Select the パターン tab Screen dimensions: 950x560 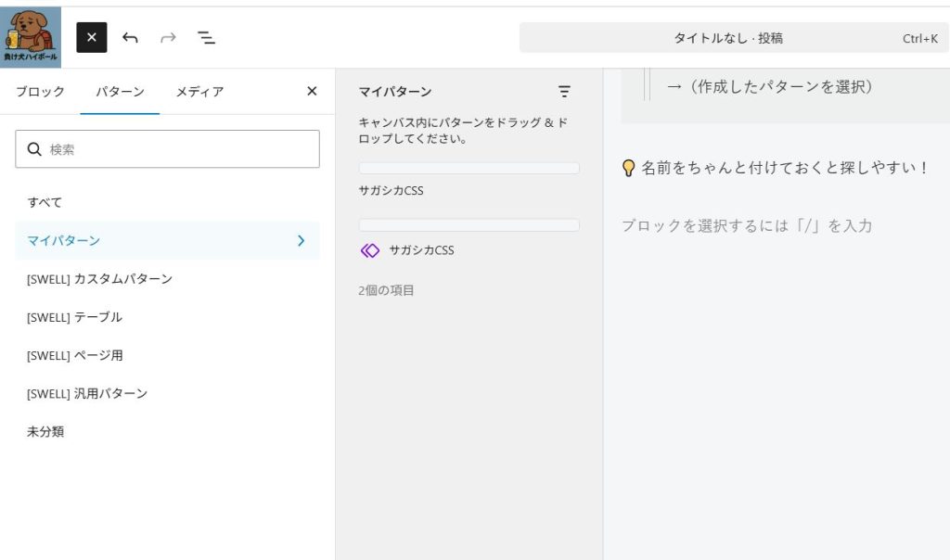tap(120, 92)
